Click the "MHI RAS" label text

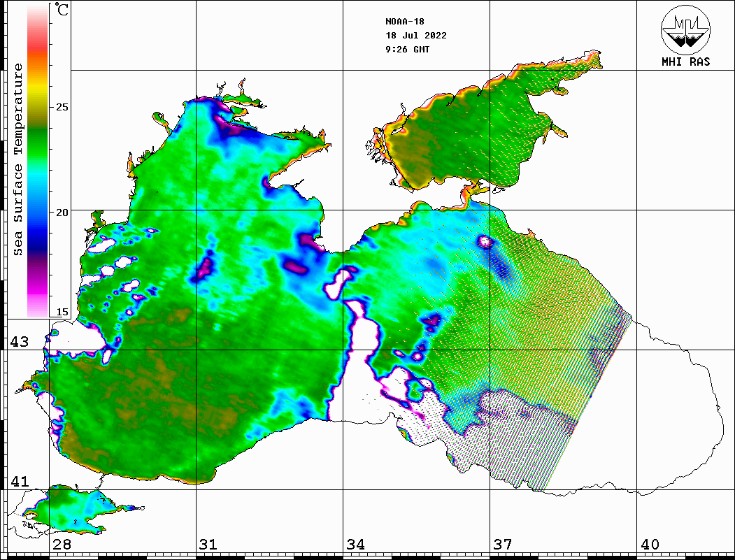[686, 62]
